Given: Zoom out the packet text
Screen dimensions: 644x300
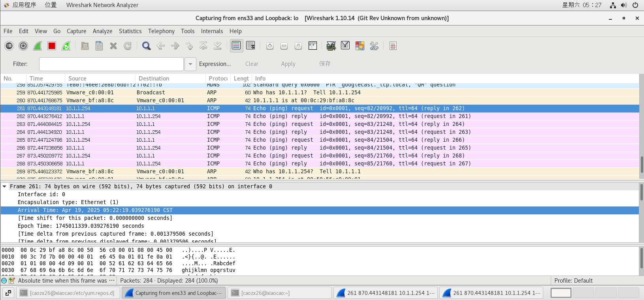Looking at the screenshot, I should pyautogui.click(x=284, y=46).
